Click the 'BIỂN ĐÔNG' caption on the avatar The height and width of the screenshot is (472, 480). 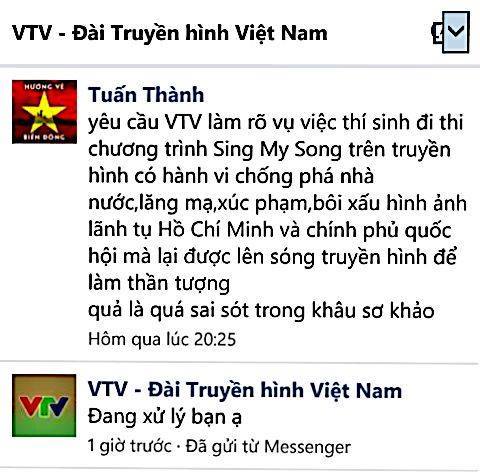tap(44, 137)
